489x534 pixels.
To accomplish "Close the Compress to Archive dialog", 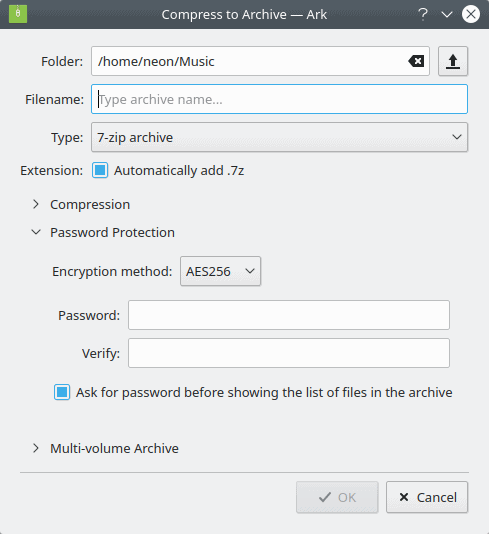I will click(x=471, y=14).
